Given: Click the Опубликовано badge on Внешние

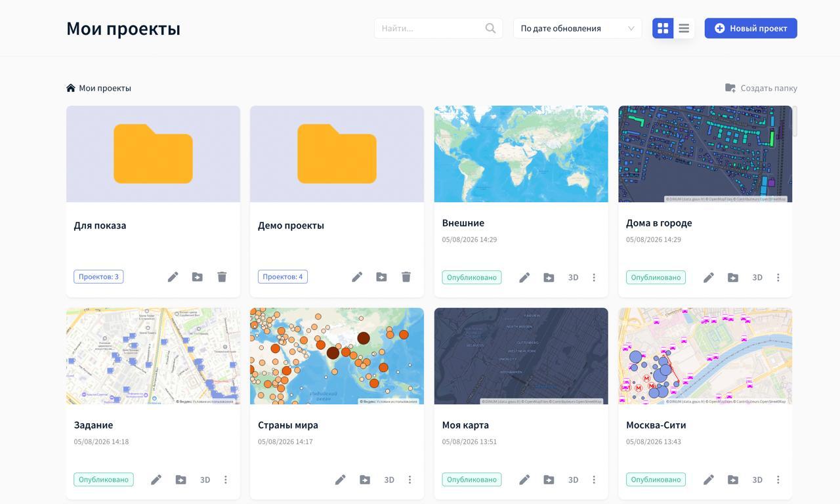Looking at the screenshot, I should pyautogui.click(x=471, y=278).
